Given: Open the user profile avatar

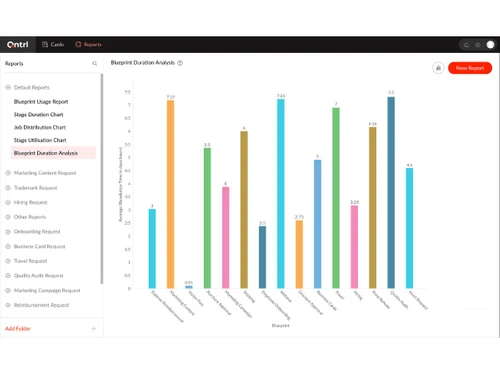Looking at the screenshot, I should (490, 45).
